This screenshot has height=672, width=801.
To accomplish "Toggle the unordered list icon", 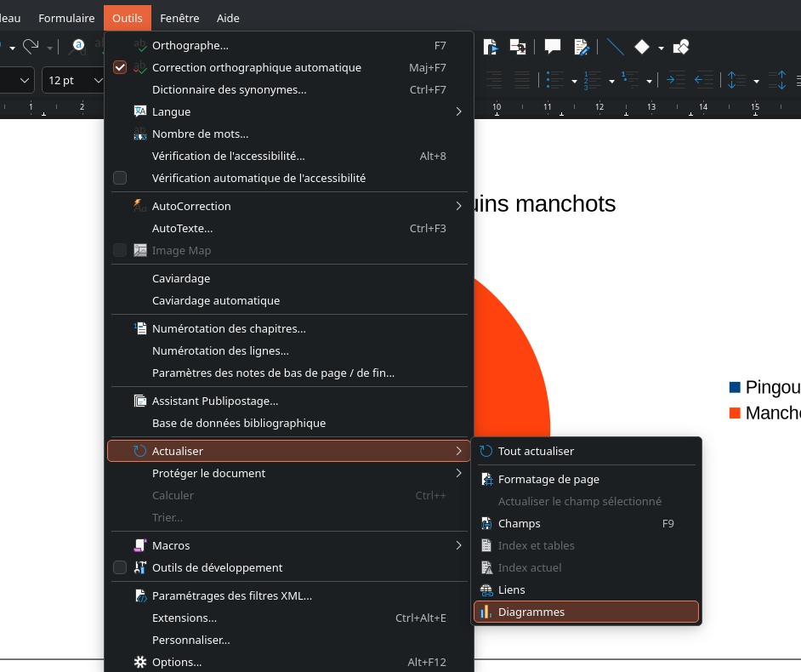I will (x=555, y=80).
